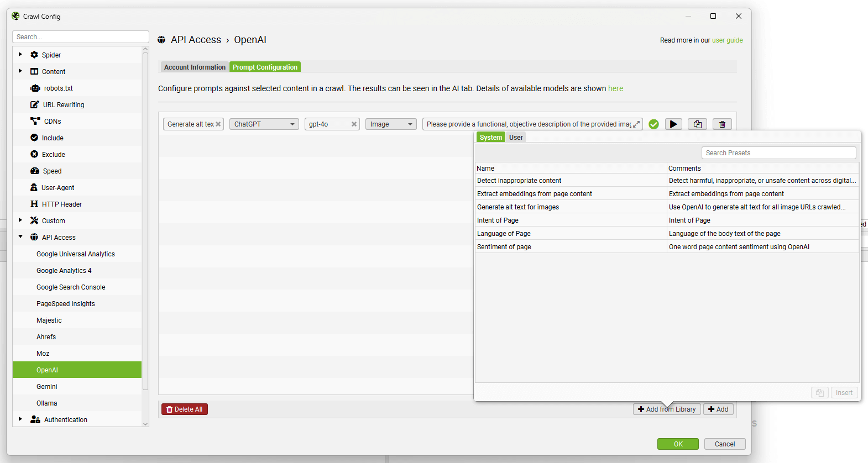Click the duplicate prompt icon
The width and height of the screenshot is (868, 463).
point(697,124)
